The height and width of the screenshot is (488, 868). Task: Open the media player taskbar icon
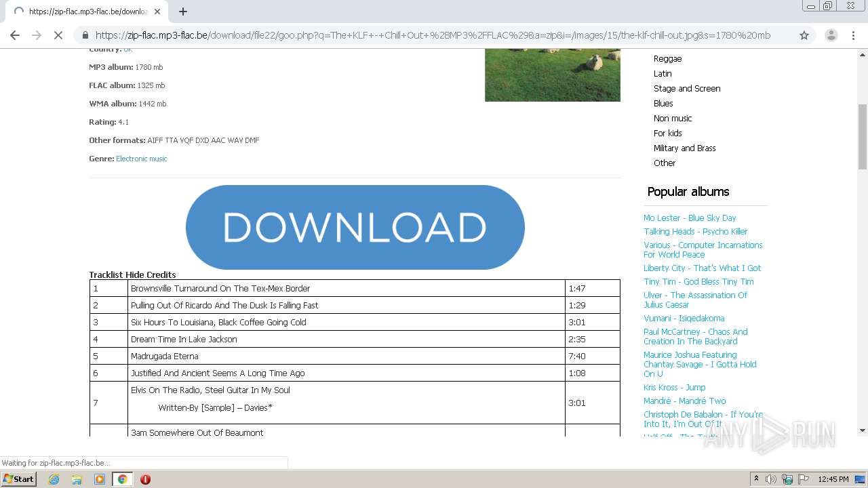coord(100,479)
